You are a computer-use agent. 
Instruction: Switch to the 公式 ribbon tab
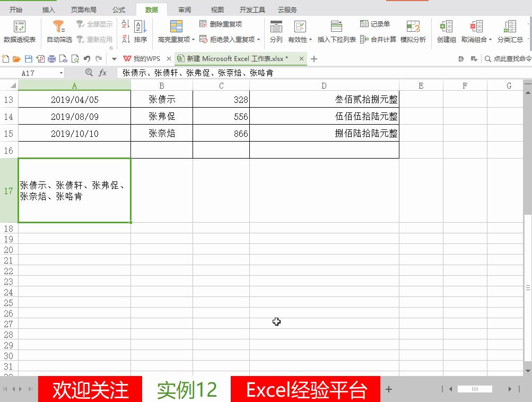point(118,9)
